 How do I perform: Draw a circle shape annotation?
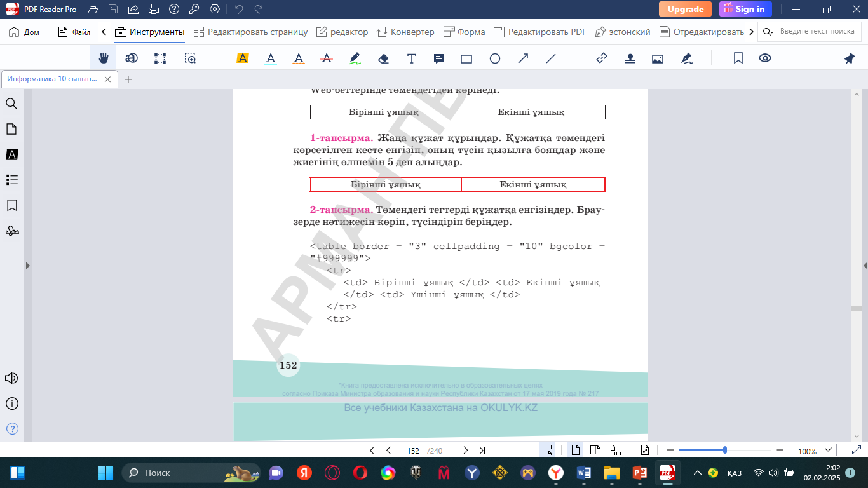(495, 58)
